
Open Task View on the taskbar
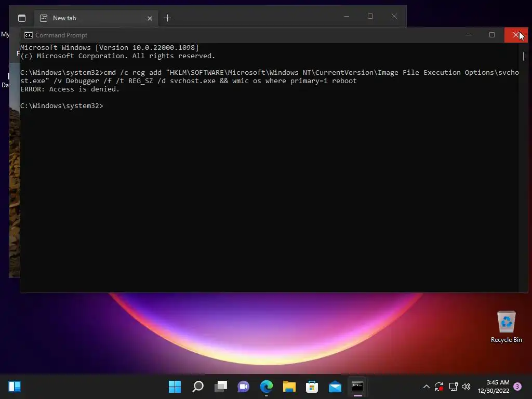221,387
